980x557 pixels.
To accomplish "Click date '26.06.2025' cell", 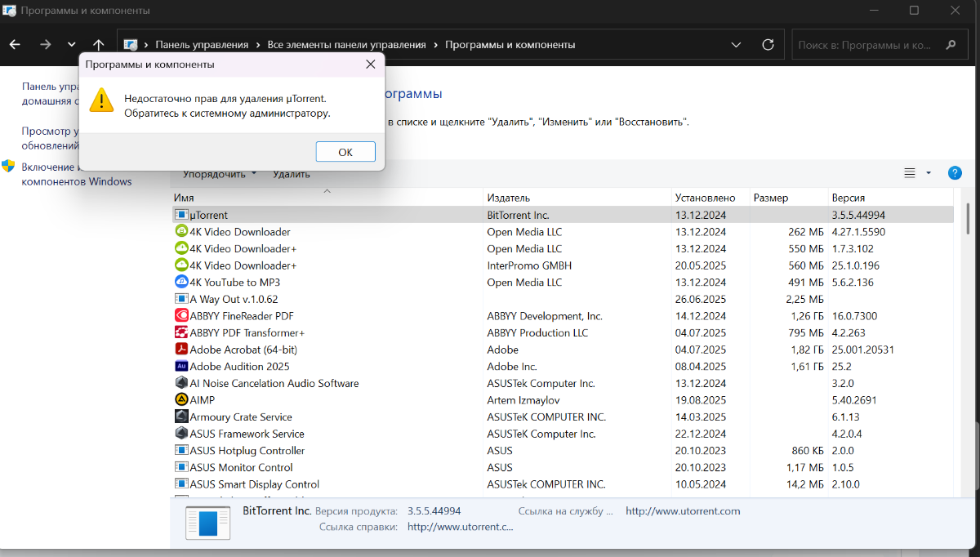I will pyautogui.click(x=701, y=299).
